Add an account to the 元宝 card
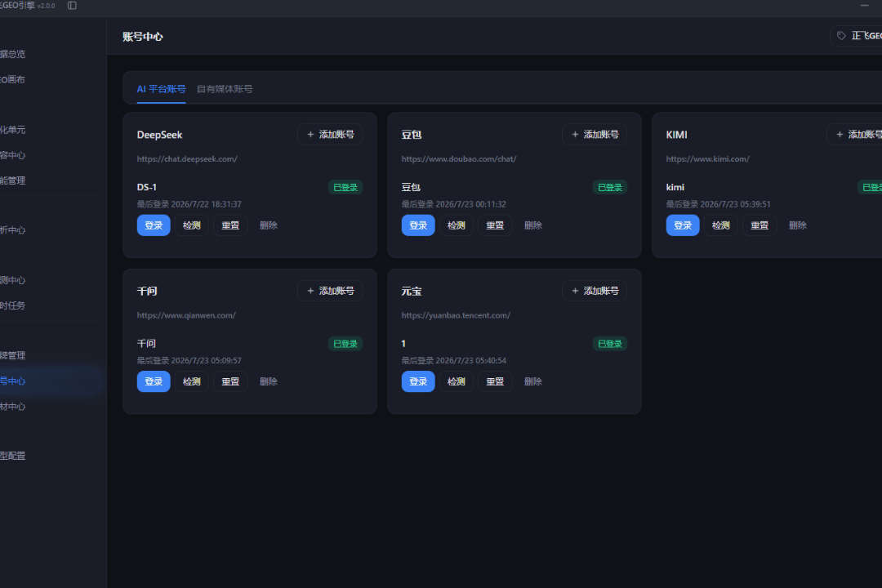 (595, 291)
